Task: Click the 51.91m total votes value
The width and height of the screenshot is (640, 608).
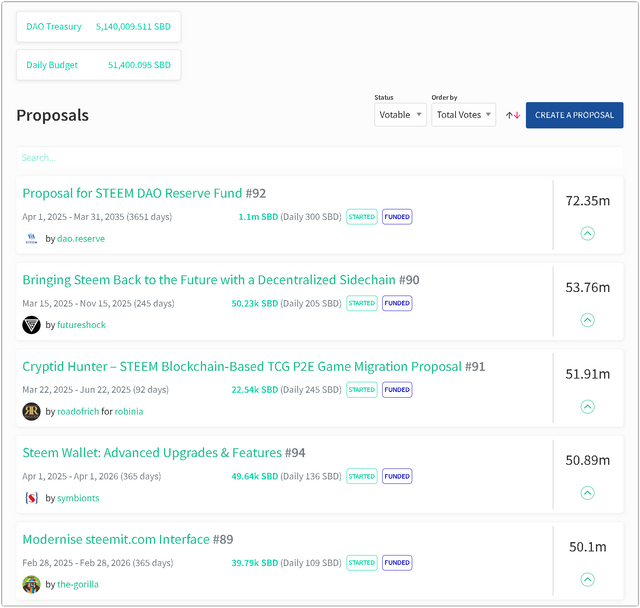Action: (x=587, y=374)
